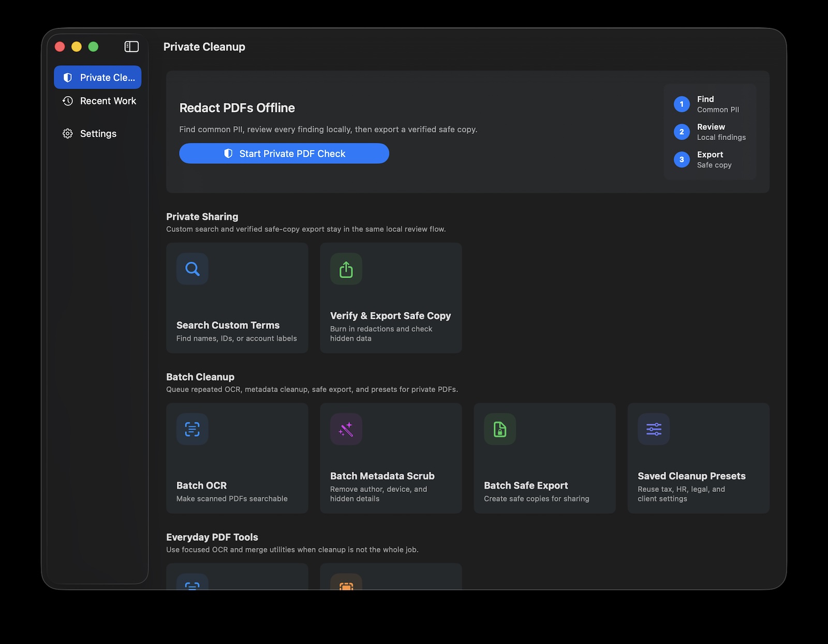
Task: Click the 'Safe copy' step label
Action: pos(714,165)
